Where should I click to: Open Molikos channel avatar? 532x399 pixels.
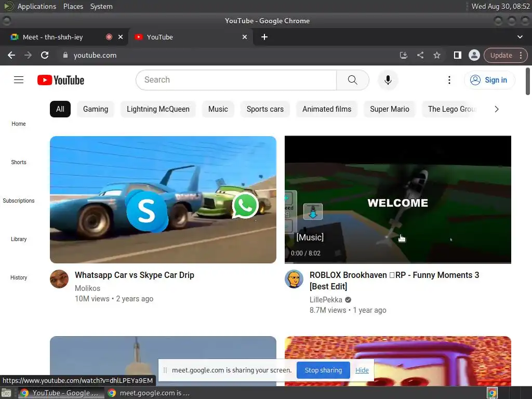tap(59, 279)
